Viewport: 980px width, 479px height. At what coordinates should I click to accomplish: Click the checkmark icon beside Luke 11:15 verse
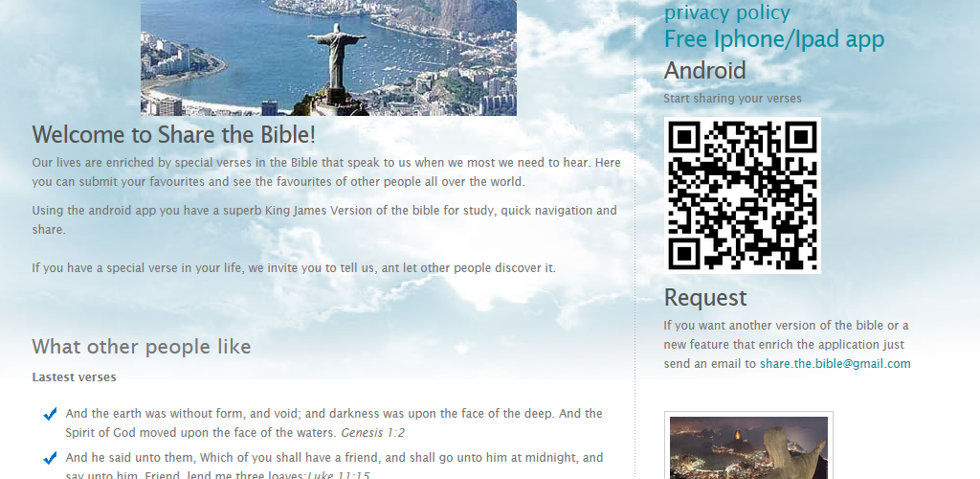click(51, 458)
